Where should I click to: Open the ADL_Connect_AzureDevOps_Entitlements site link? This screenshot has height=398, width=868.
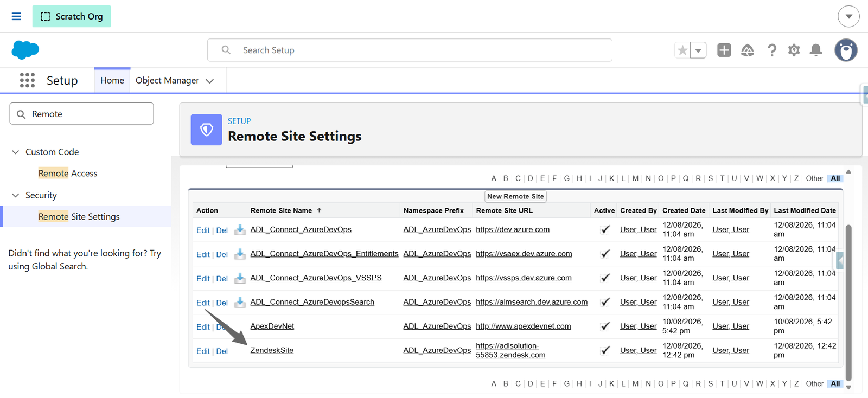[324, 254]
